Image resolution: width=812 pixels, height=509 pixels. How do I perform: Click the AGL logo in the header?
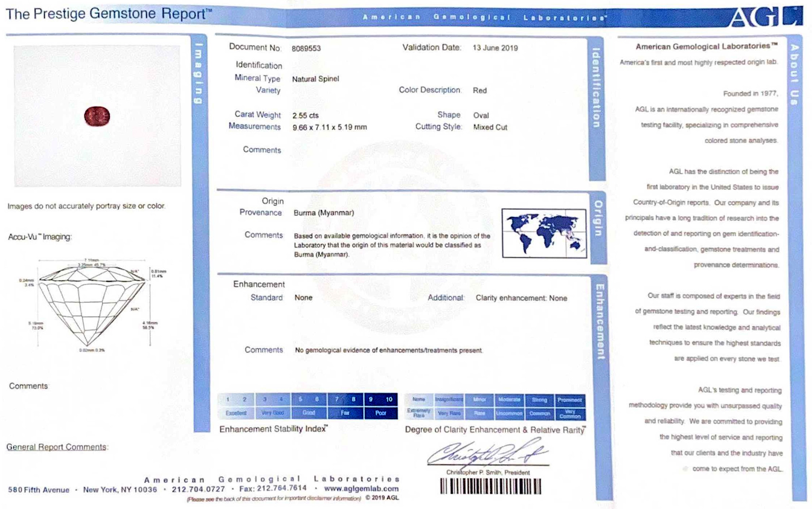765,16
